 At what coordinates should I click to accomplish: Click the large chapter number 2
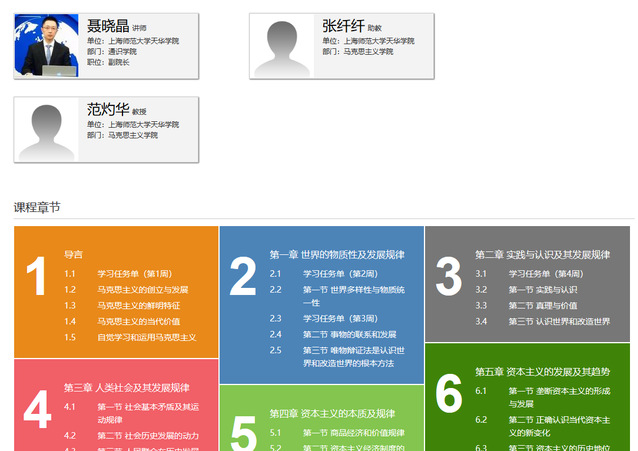[243, 277]
